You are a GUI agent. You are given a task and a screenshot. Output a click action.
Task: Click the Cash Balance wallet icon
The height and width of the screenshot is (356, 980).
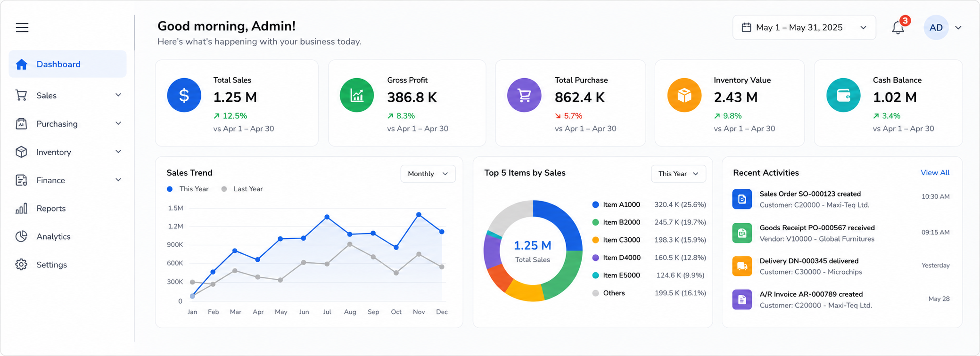(843, 95)
